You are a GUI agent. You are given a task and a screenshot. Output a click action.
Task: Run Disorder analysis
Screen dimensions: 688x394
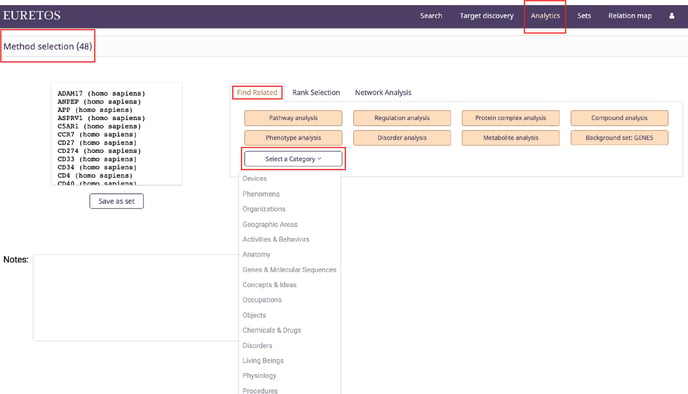[x=402, y=138]
